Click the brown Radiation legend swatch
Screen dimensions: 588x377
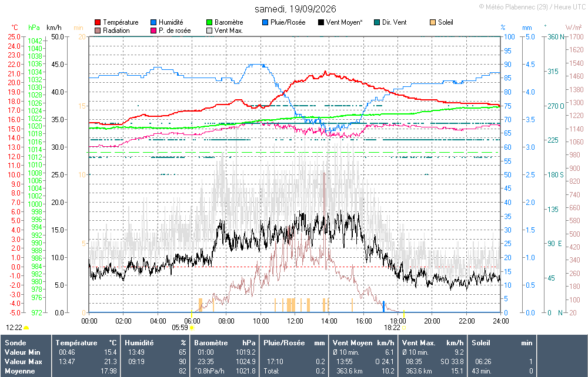pos(98,31)
